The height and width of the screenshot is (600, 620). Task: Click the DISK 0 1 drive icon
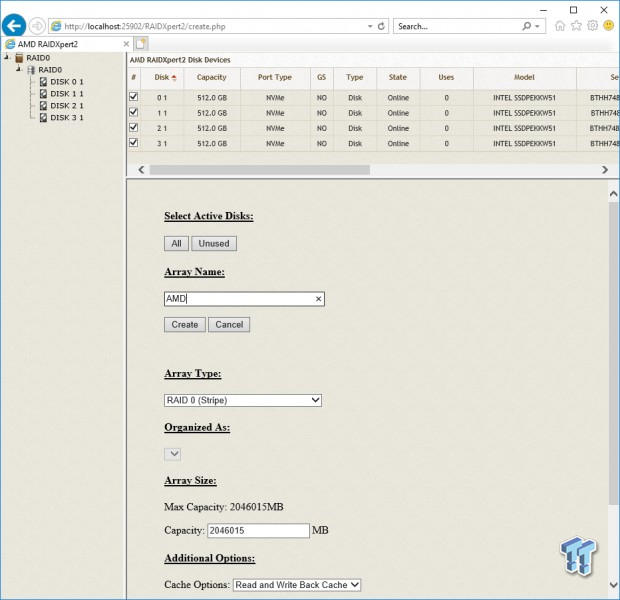[43, 82]
